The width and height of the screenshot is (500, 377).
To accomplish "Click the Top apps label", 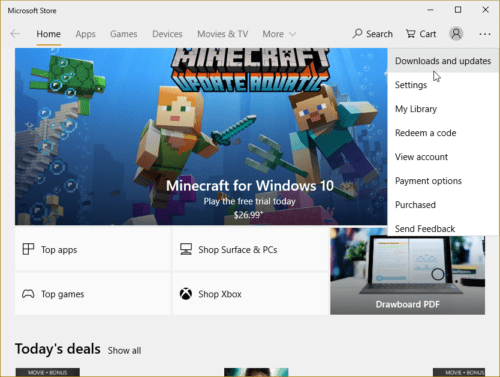I will coord(59,250).
